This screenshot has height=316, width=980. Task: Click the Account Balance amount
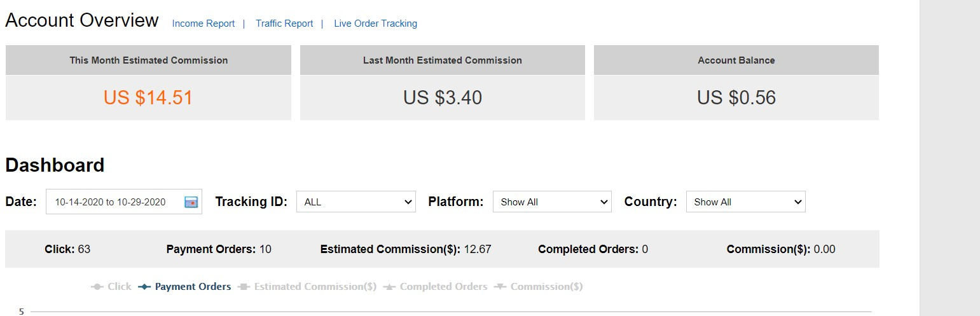(x=736, y=97)
